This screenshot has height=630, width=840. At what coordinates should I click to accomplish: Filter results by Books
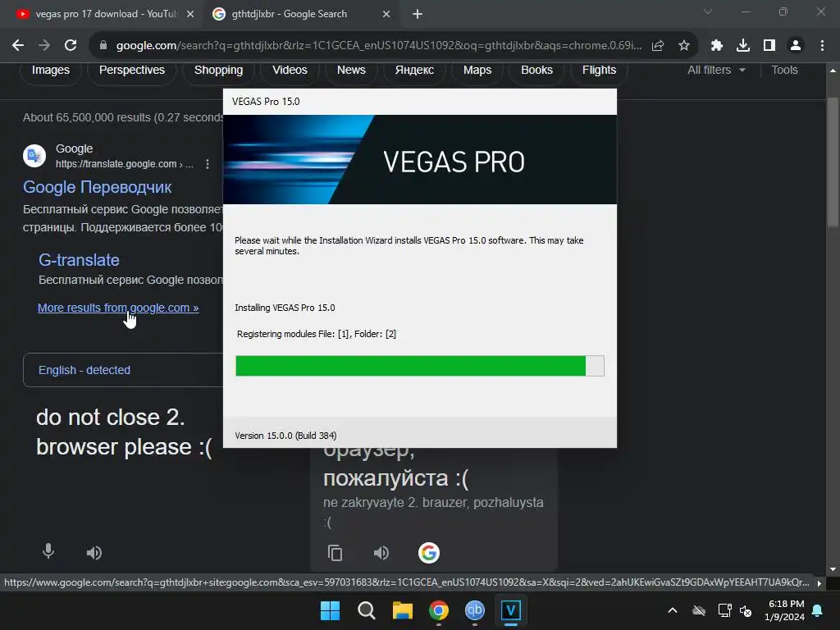tap(536, 71)
